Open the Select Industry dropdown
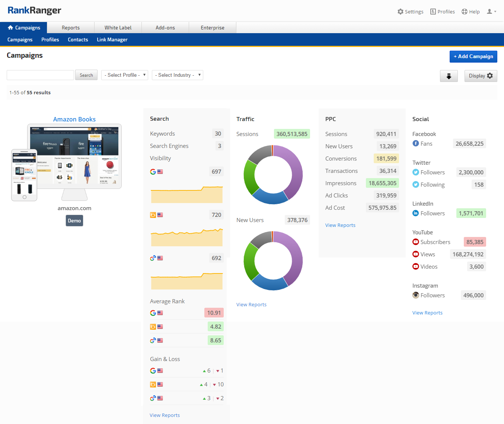Image resolution: width=504 pixels, height=424 pixels. pos(178,75)
